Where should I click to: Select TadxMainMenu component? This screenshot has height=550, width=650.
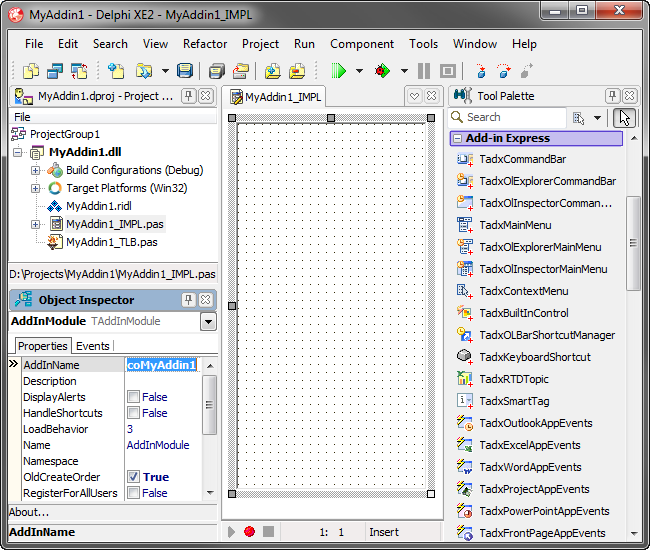tap(515, 225)
